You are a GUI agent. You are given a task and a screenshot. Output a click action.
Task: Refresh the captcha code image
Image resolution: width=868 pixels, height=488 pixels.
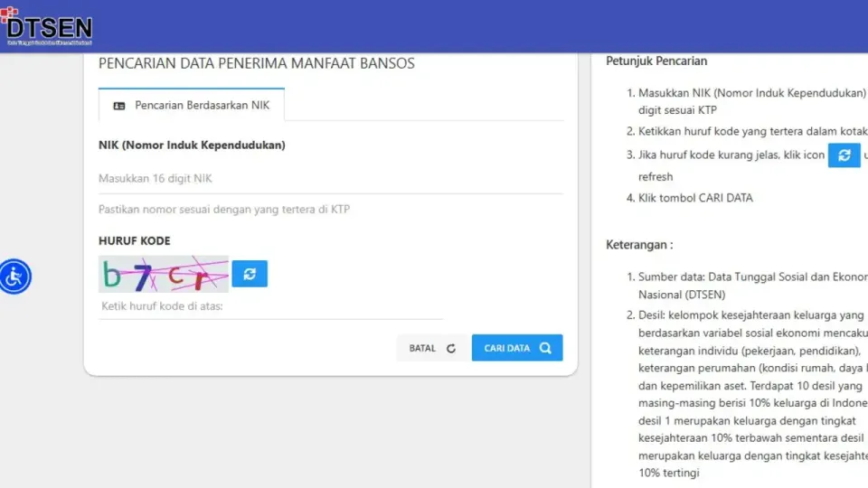(250, 274)
